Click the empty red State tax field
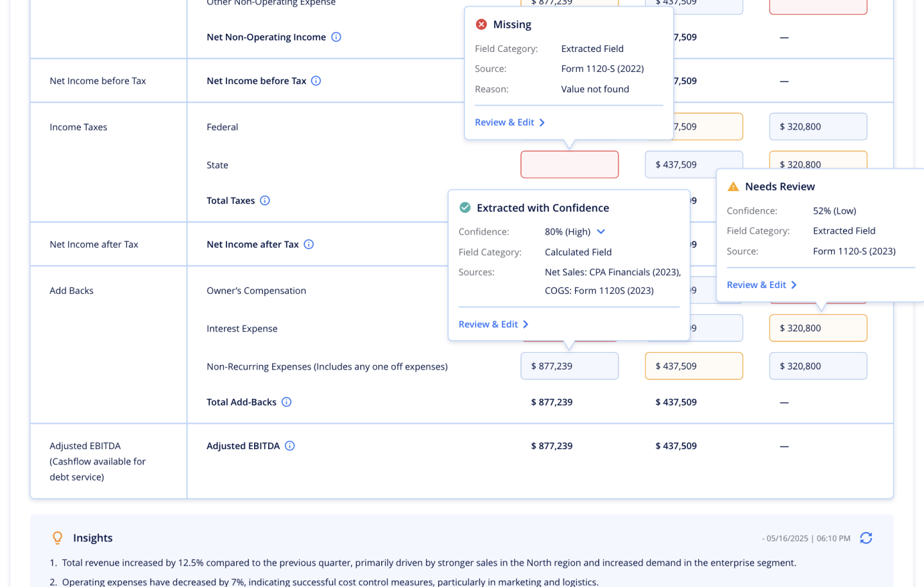This screenshot has height=587, width=924. coord(569,165)
